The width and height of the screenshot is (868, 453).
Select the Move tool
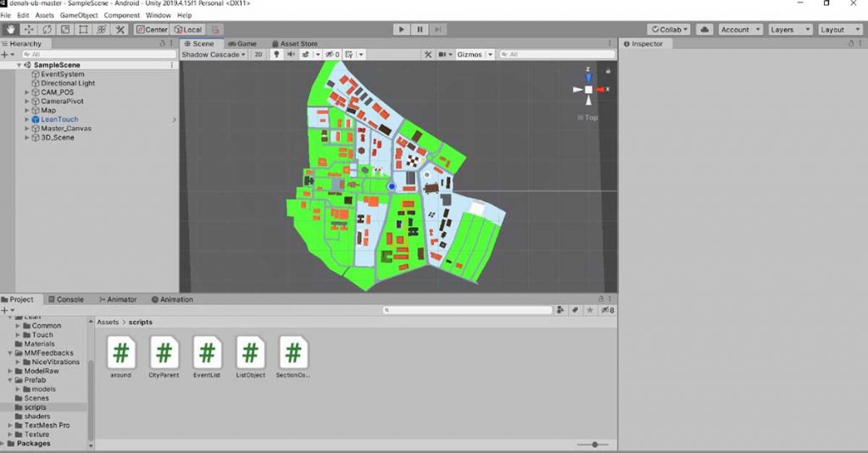pos(29,30)
